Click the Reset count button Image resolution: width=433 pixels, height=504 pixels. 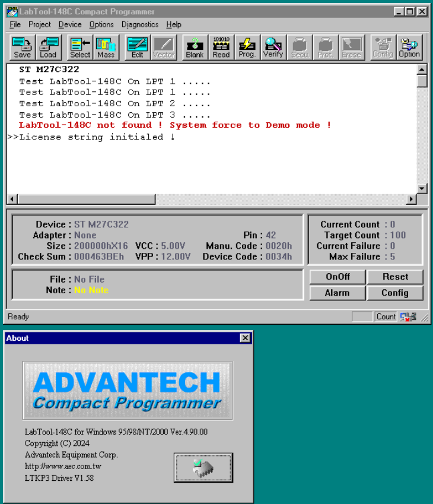(395, 277)
